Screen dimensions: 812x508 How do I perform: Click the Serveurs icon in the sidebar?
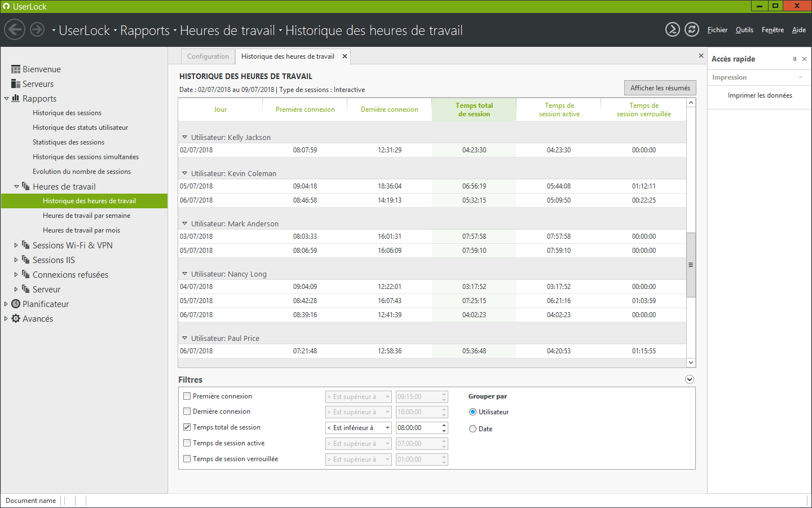(16, 84)
